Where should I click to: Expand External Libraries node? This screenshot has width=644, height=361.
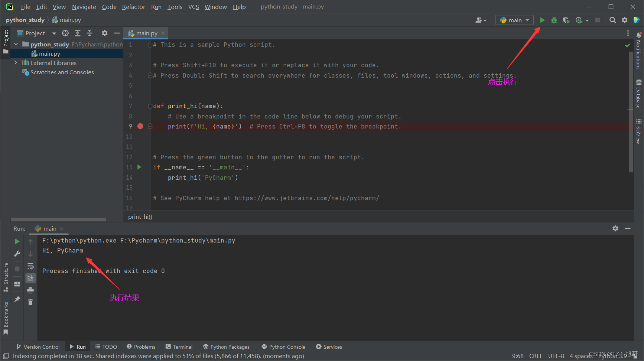[16, 63]
